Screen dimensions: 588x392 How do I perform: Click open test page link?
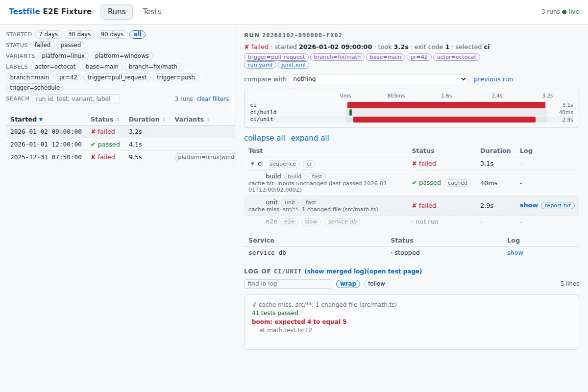click(x=394, y=271)
